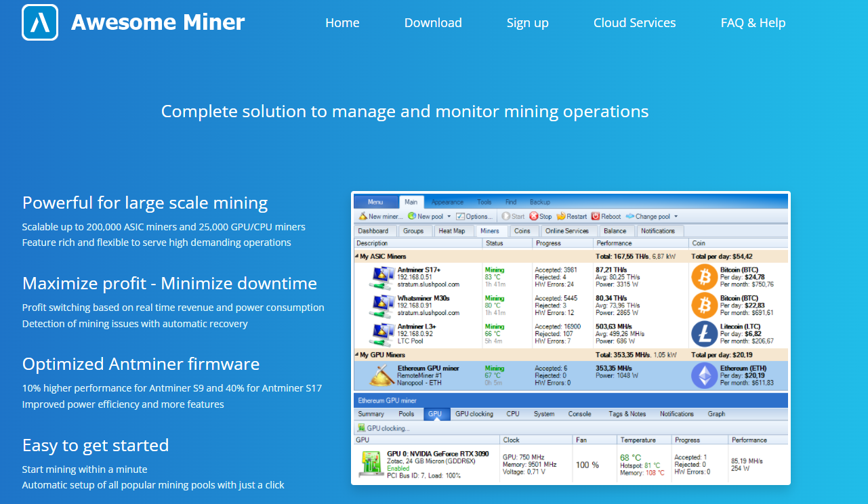Switch to the Find ribbon tab
This screenshot has width=868, height=504.
(511, 202)
